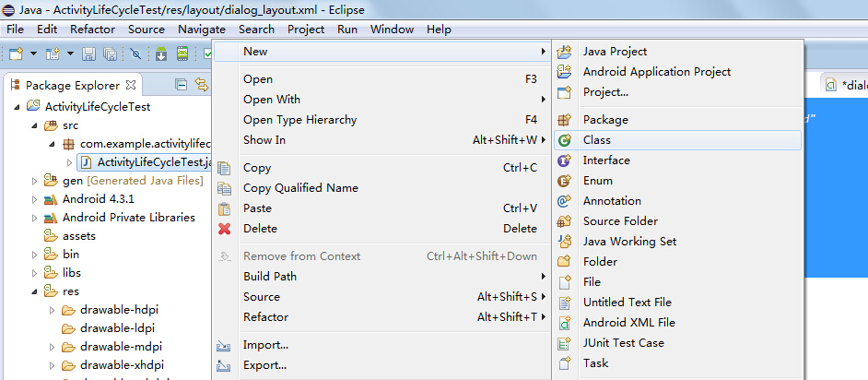The height and width of the screenshot is (380, 868).
Task: Open the Navigate menu
Action: coord(202,30)
